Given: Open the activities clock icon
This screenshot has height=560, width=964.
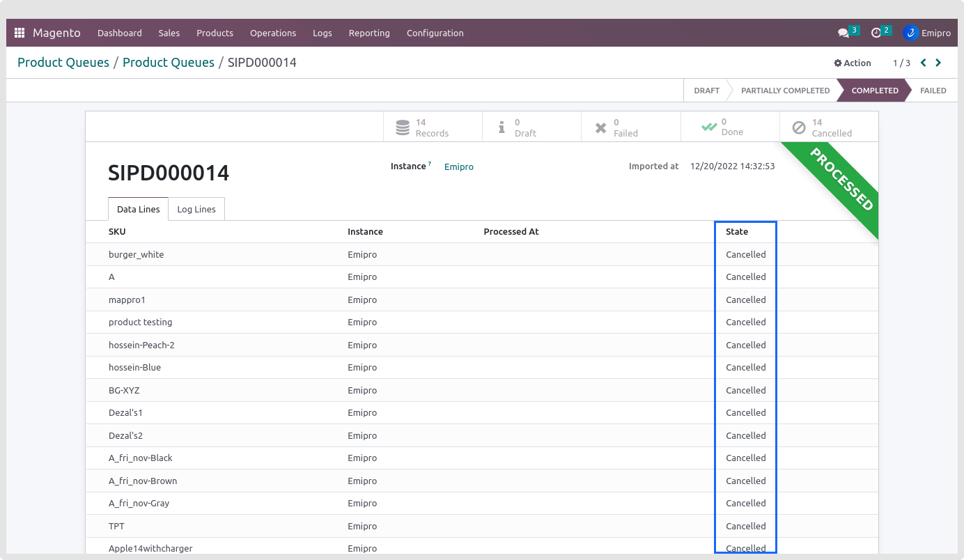Looking at the screenshot, I should click(876, 33).
